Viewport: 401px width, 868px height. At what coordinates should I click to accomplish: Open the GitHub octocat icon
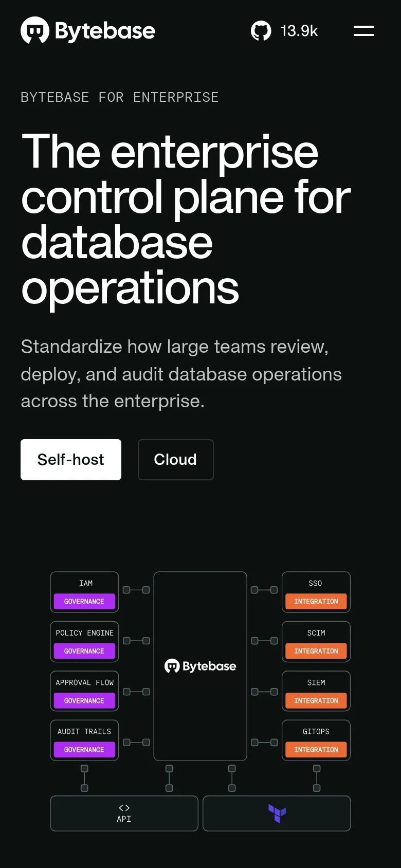[261, 31]
